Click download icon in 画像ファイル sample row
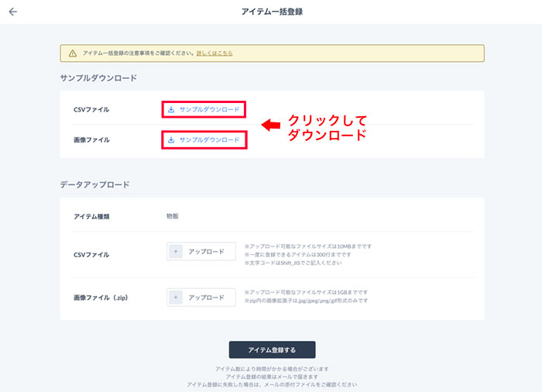Viewport: 542px width, 392px height. click(171, 139)
